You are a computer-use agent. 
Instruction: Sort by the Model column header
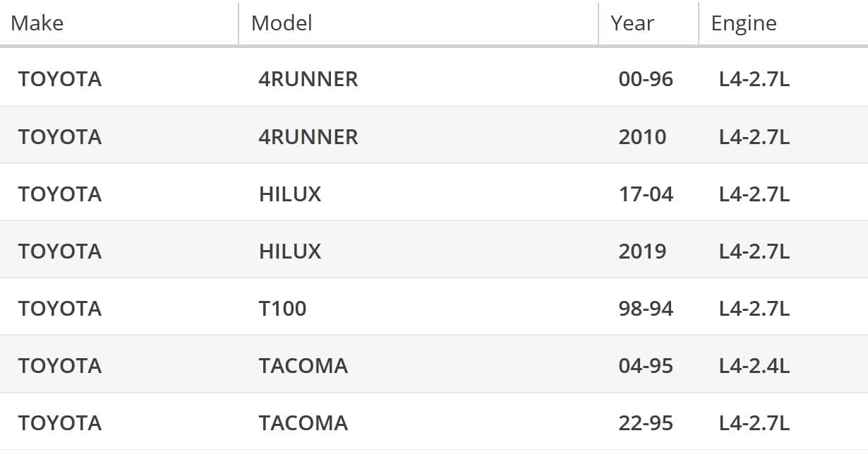[x=282, y=23]
